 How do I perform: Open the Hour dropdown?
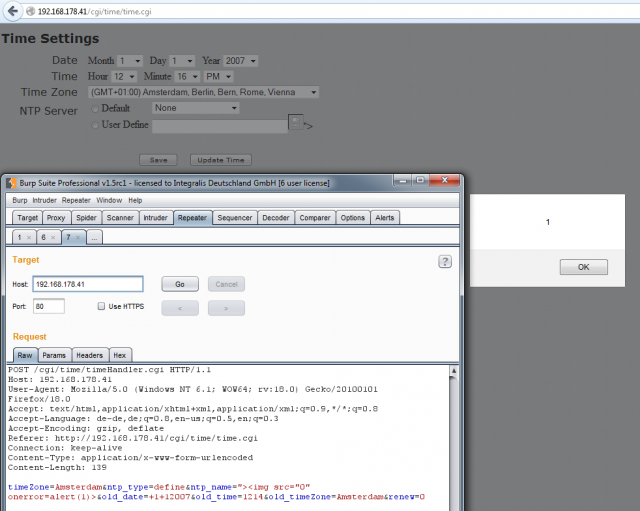(x=124, y=76)
